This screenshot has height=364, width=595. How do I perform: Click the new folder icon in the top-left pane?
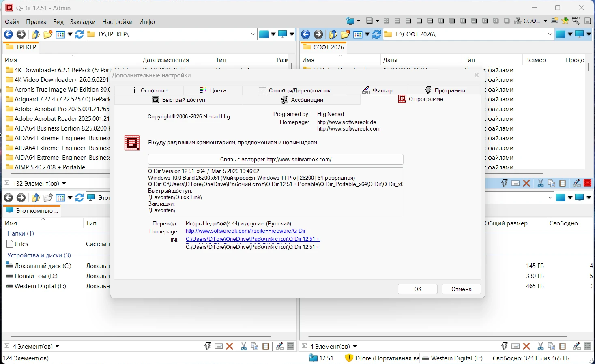point(48,34)
